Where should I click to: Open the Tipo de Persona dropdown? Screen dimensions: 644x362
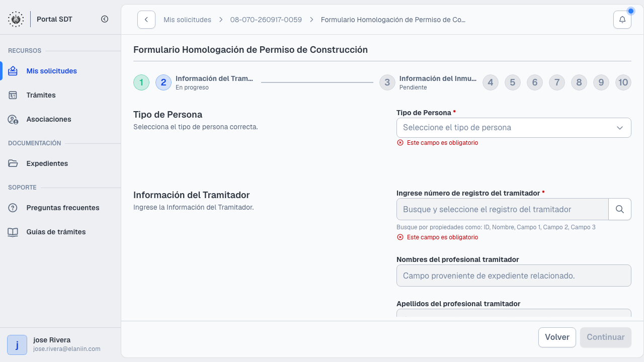[514, 128]
